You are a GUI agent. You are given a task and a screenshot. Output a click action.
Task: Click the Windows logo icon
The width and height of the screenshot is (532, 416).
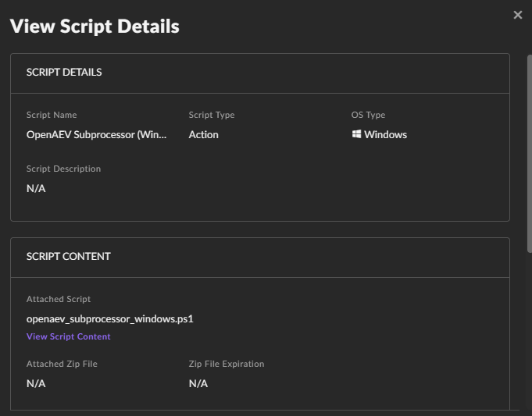[356, 134]
